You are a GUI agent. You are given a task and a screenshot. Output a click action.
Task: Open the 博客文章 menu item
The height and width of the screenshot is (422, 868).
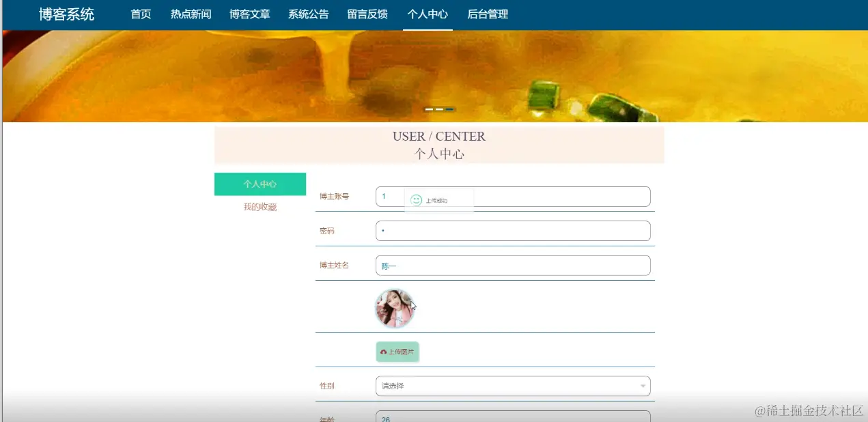(x=249, y=14)
